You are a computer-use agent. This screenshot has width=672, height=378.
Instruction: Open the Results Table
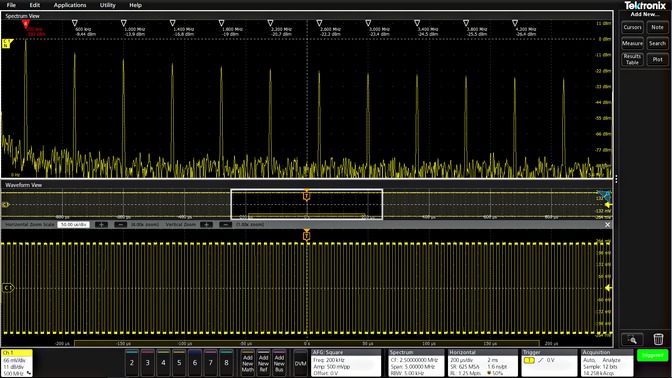tap(632, 59)
